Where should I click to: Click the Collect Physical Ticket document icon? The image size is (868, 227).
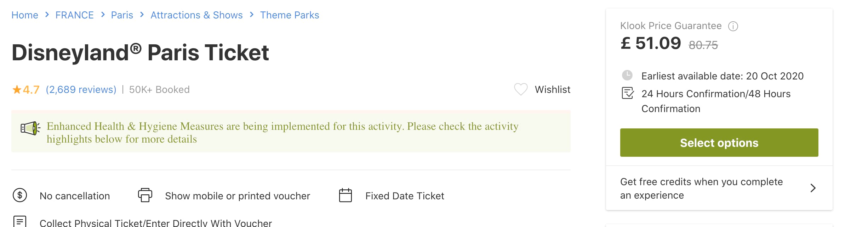coord(20,222)
